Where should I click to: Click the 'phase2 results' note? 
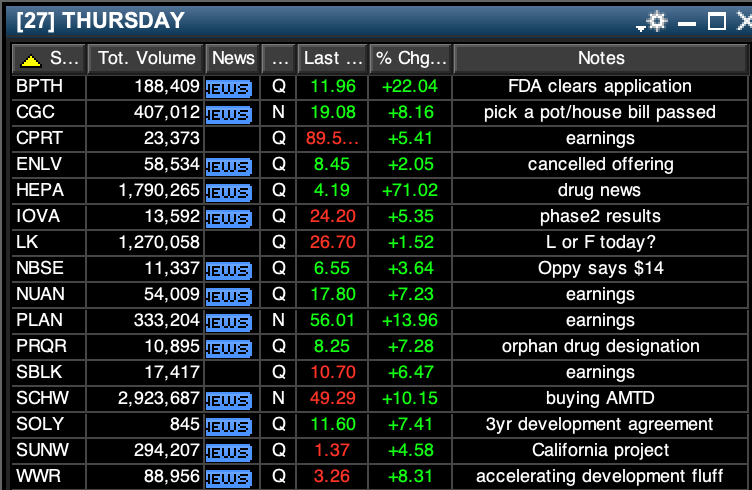(600, 216)
